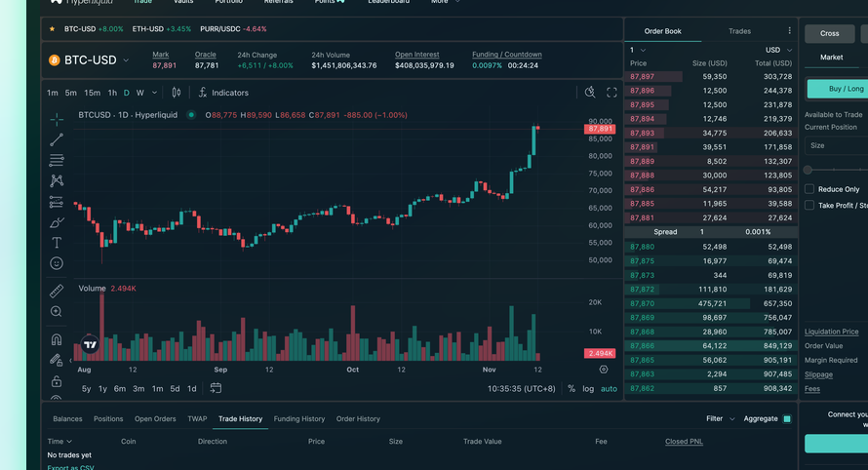Click the quick search icon above chart
Viewport: 868px width, 470px height.
590,93
